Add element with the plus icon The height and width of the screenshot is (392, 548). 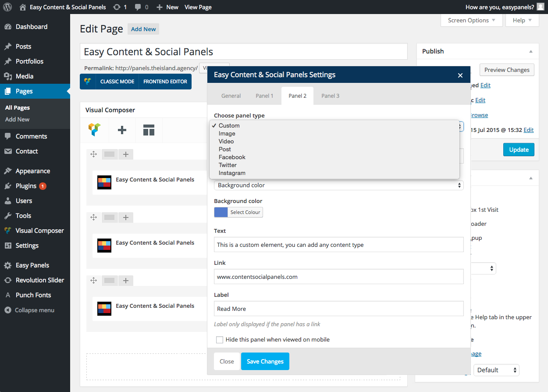[x=122, y=130]
